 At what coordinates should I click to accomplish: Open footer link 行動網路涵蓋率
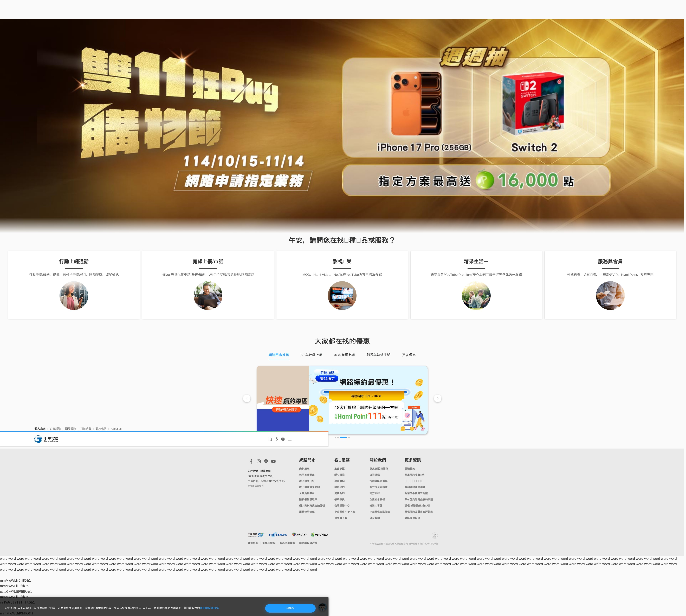(378, 481)
